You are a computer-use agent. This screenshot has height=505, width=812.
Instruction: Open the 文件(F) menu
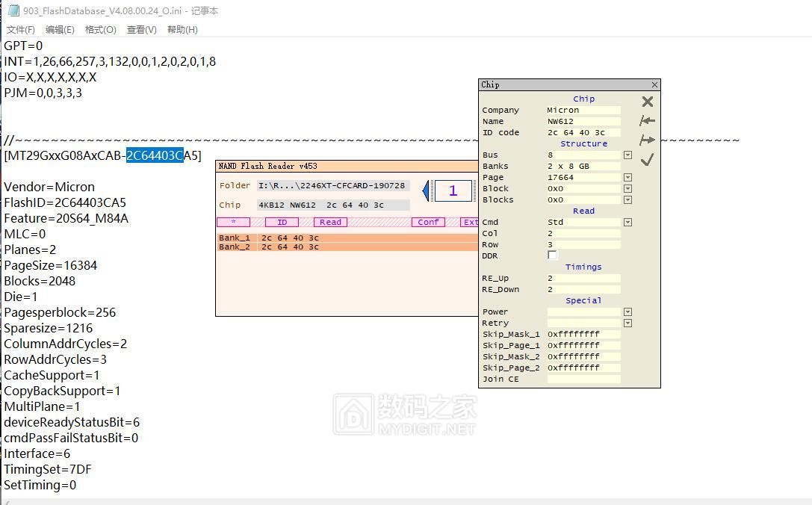click(21, 30)
